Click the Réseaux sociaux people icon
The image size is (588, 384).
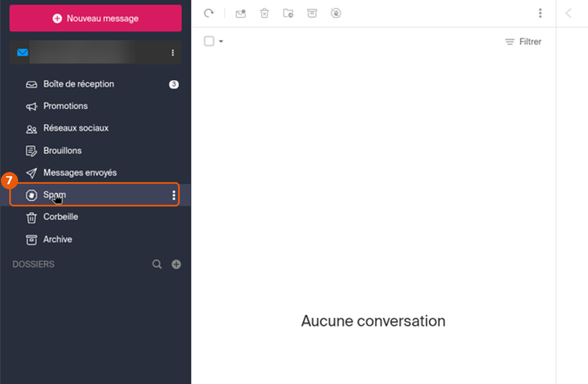pos(31,129)
